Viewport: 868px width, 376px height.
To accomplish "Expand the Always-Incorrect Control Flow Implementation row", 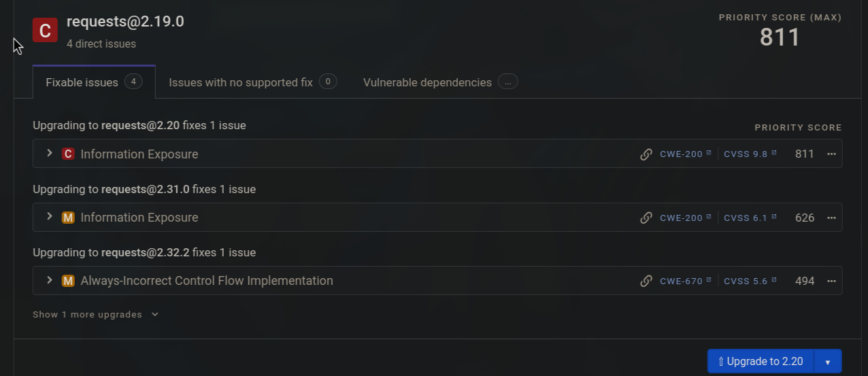I will click(x=49, y=280).
